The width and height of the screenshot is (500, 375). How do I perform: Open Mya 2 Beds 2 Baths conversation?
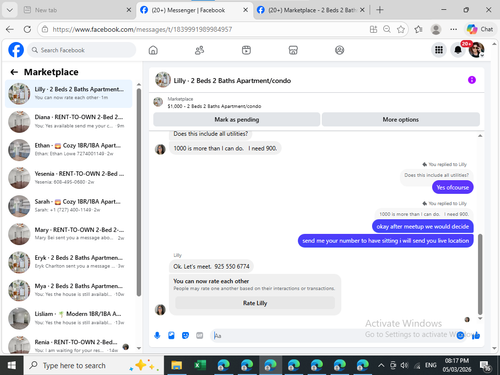pyautogui.click(x=68, y=290)
